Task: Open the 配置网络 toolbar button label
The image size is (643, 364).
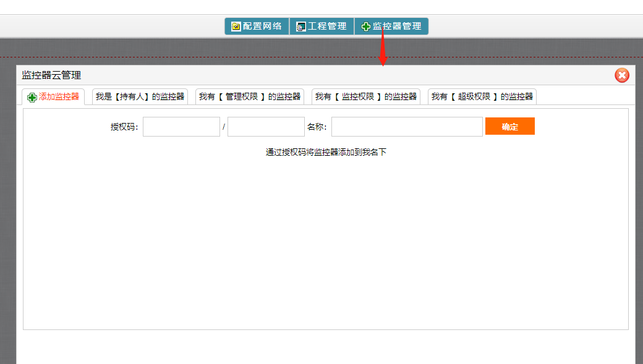Action: (262, 26)
